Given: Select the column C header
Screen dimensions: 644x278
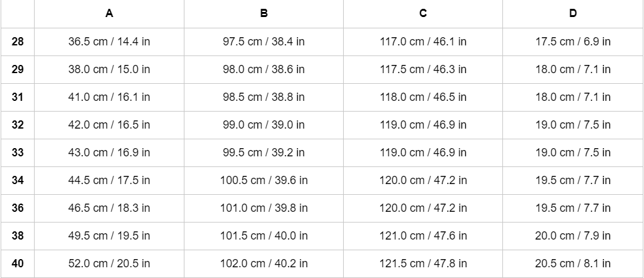Looking at the screenshot, I should [x=423, y=13].
